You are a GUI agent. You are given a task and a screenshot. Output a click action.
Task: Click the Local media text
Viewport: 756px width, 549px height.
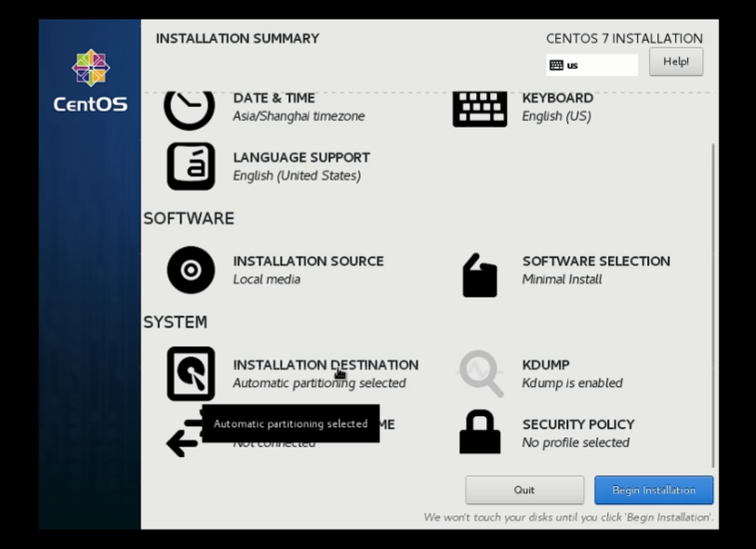(x=267, y=279)
